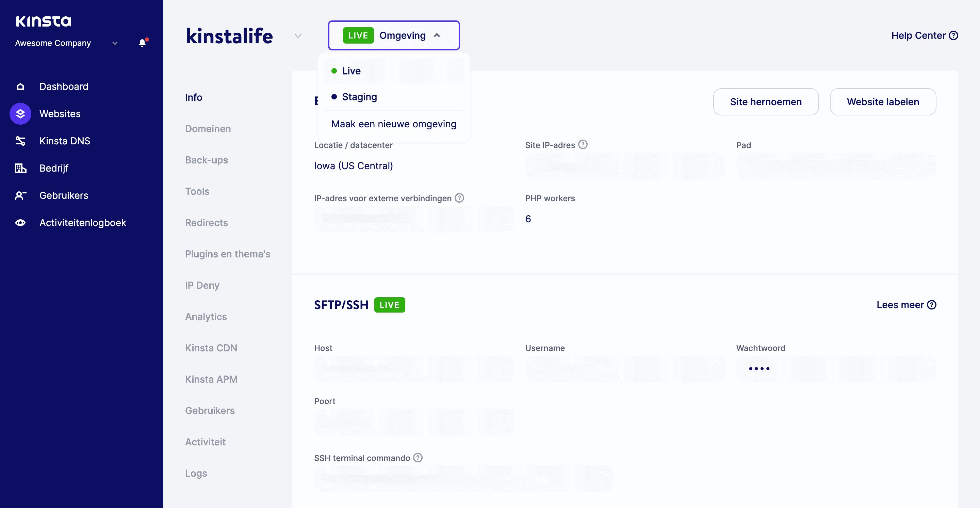Switch to the Back-ups tab

[206, 160]
